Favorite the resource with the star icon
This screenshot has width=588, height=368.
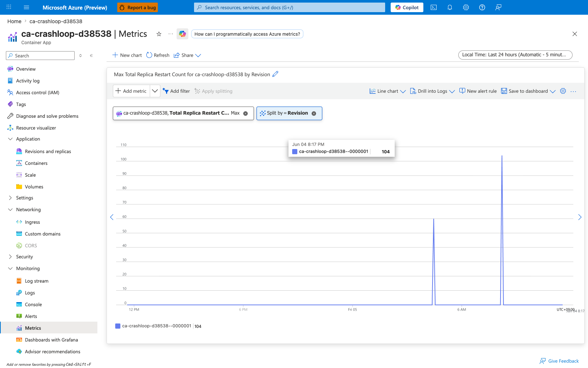pyautogui.click(x=159, y=34)
